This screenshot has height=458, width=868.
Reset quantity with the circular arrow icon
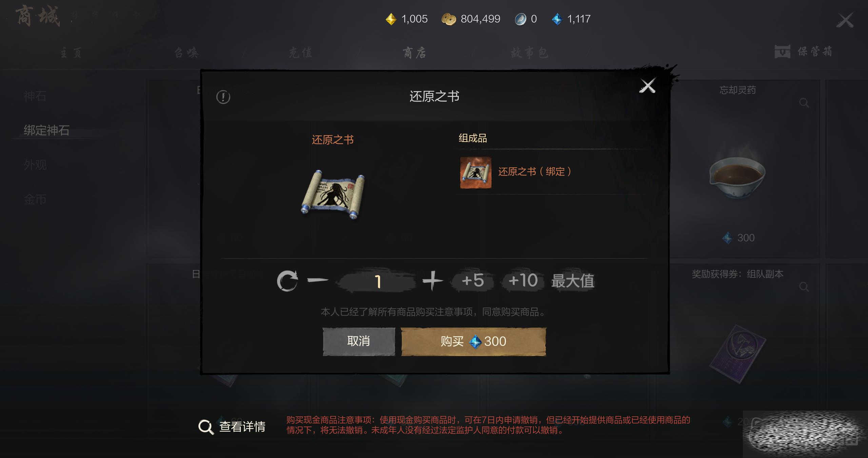coord(287,281)
